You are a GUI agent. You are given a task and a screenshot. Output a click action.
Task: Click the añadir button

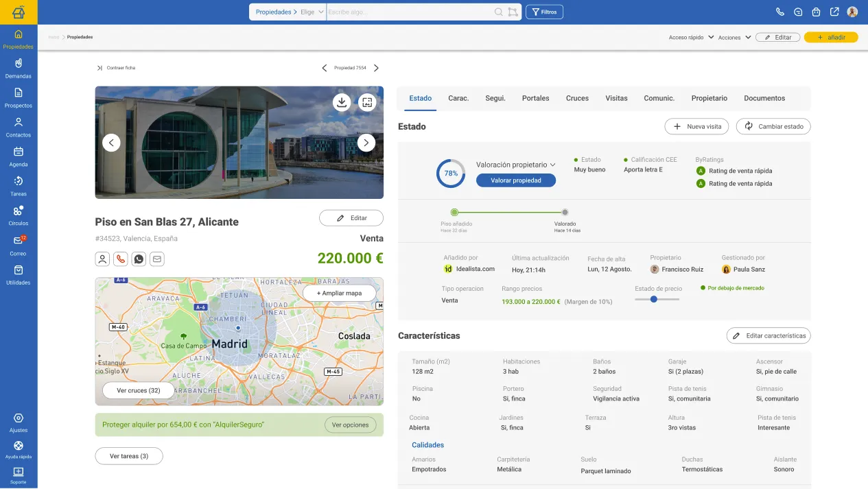click(x=831, y=37)
